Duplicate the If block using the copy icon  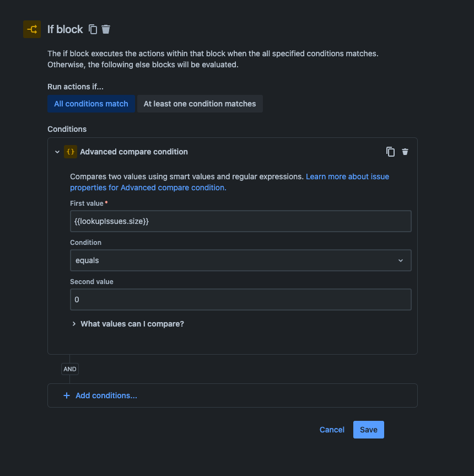pos(93,29)
